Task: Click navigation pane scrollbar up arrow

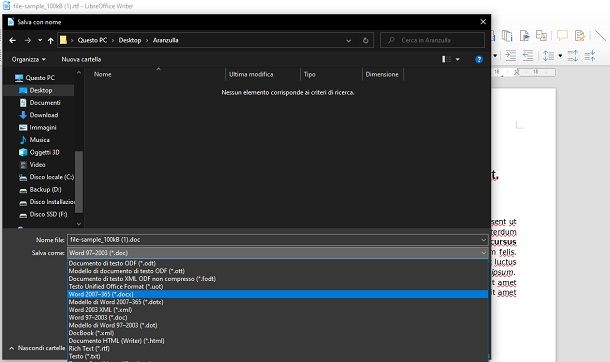Action: 79,72
